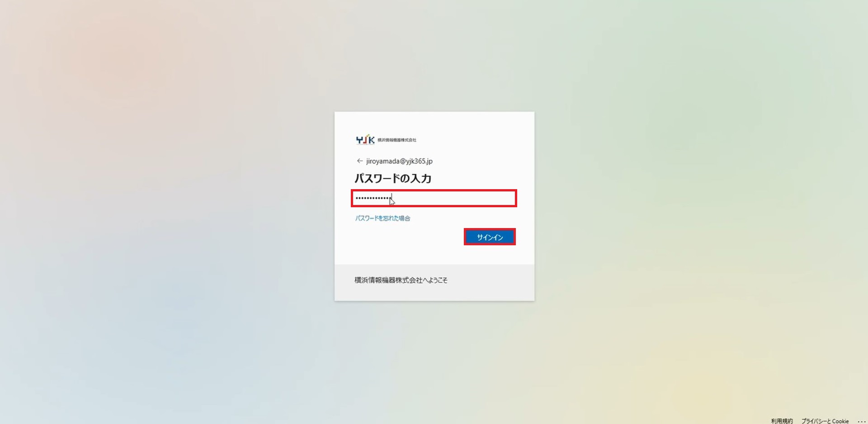Open the プライバシーと Cookie link
Viewport: 868px width, 424px height.
pyautogui.click(x=825, y=421)
